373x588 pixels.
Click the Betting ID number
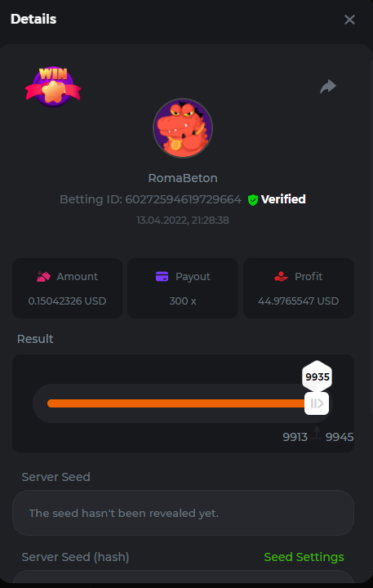tap(184, 199)
